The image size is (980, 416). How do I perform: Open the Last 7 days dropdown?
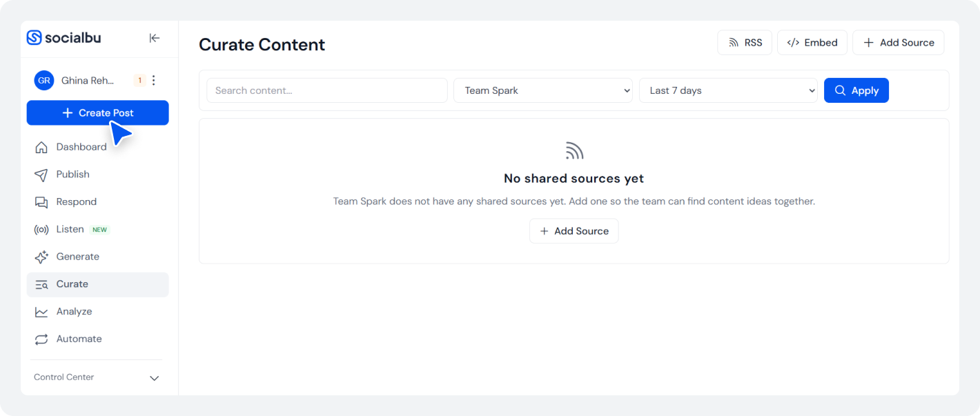click(x=728, y=90)
